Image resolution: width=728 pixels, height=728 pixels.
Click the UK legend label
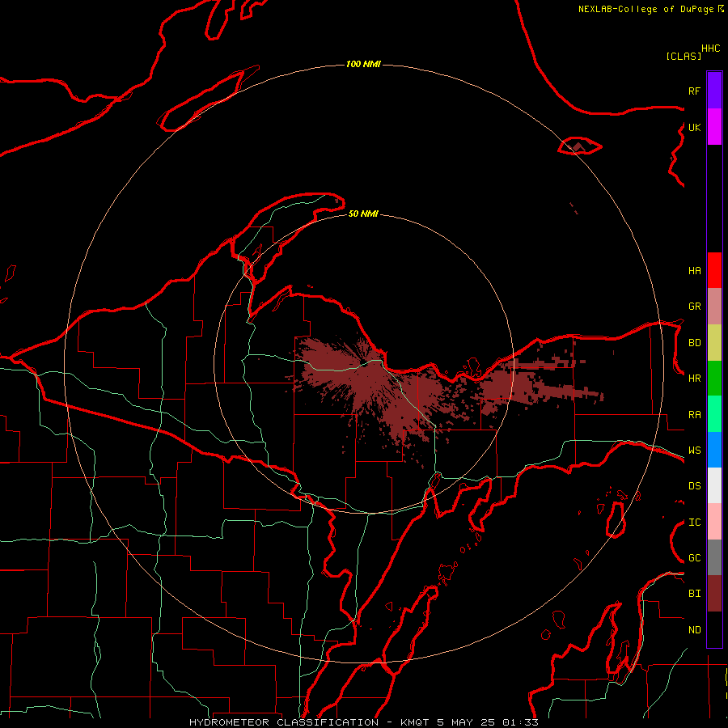(694, 127)
